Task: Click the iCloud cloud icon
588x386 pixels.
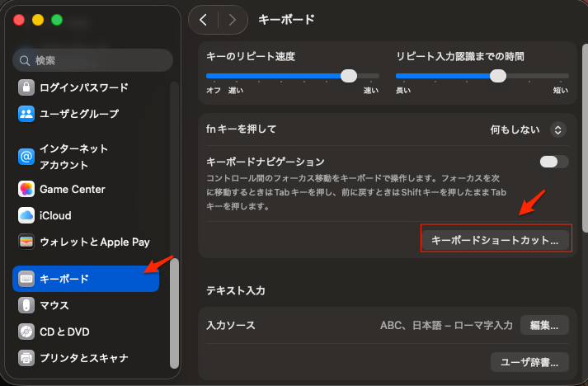Action: [x=26, y=215]
